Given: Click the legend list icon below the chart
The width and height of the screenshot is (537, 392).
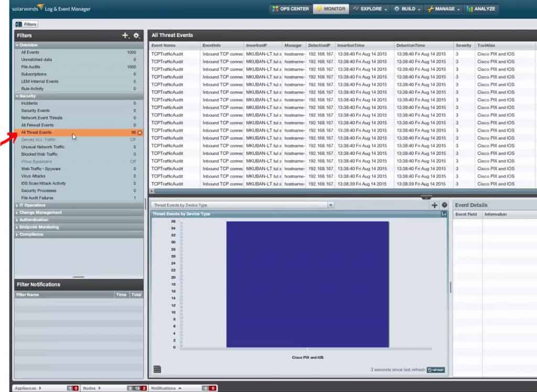Looking at the screenshot, I should pos(157,369).
